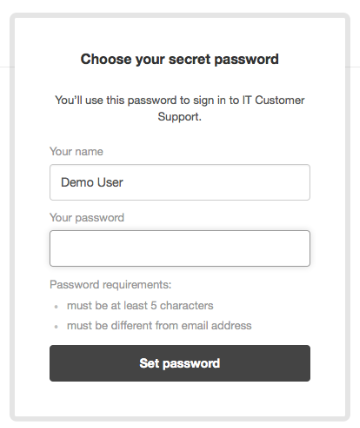Select the Demo User text in name field
The image size is (360, 428).
[x=92, y=182]
